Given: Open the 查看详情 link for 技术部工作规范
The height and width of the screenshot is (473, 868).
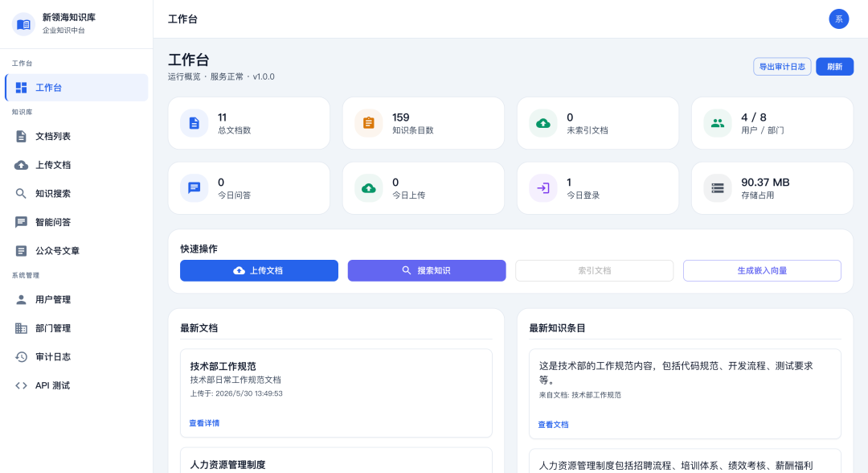Looking at the screenshot, I should coord(204,423).
